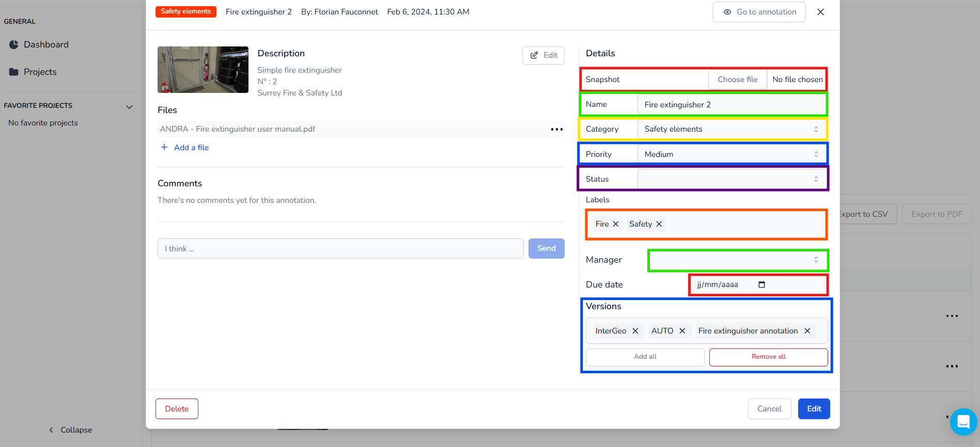Open Projects in the sidebar
This screenshot has width=980, height=447.
[40, 72]
